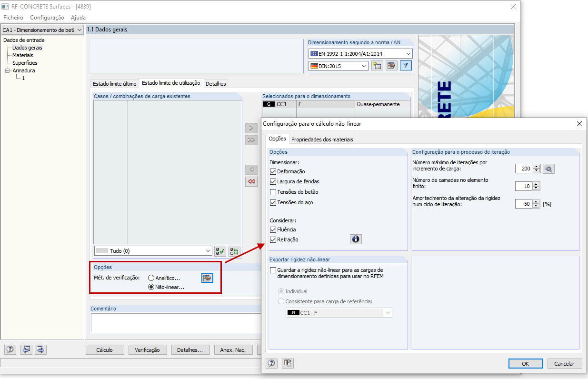Click the damping percentage field showing 50

click(524, 204)
